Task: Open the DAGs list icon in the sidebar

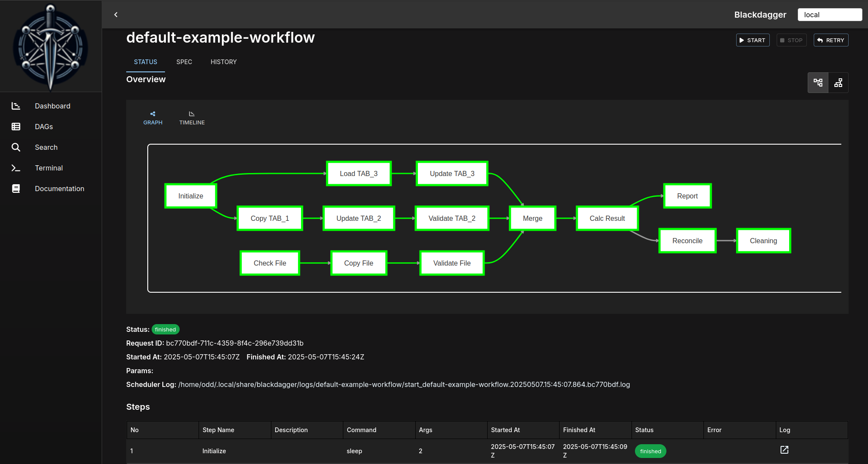Action: (x=16, y=127)
